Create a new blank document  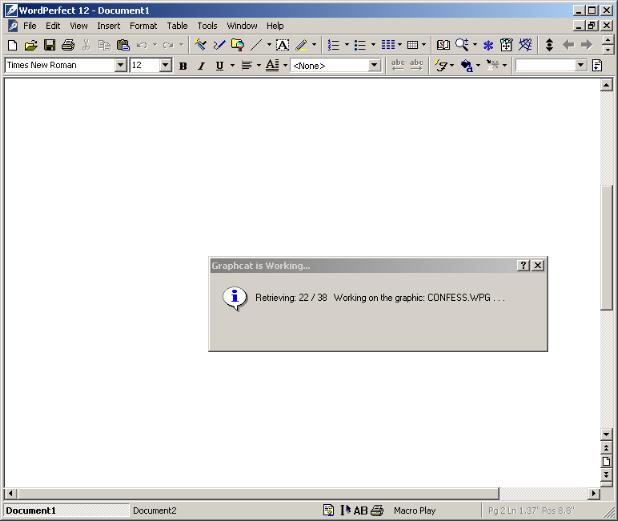coord(12,45)
